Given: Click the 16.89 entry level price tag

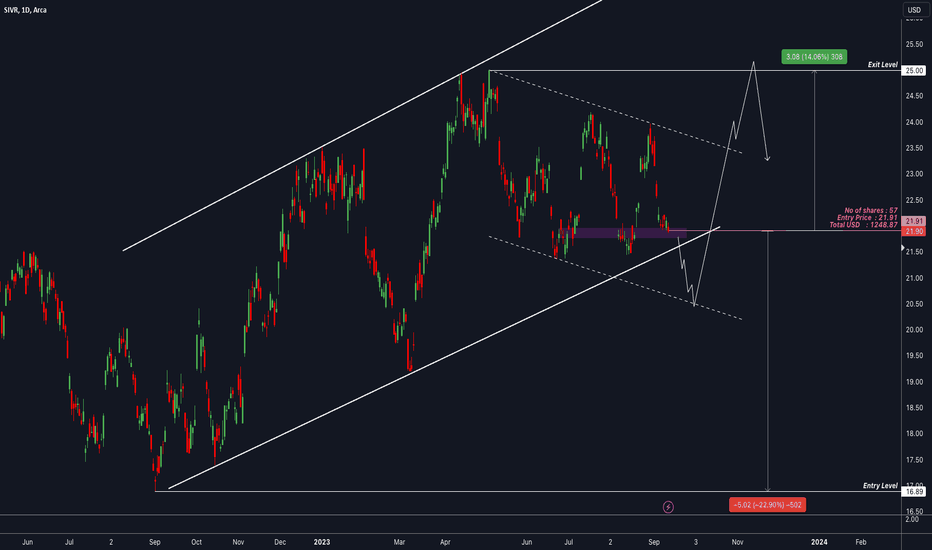Looking at the screenshot, I should click(914, 492).
